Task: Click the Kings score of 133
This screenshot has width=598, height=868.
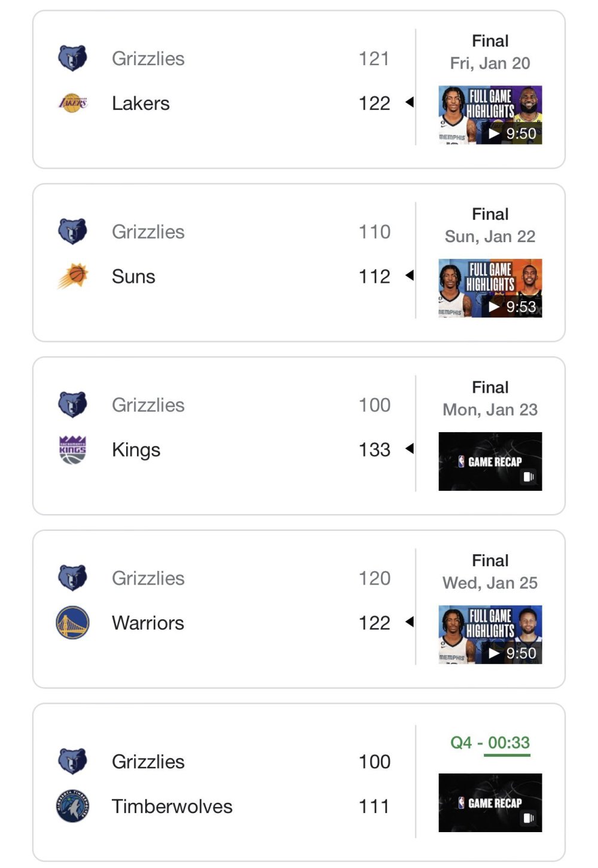Action: click(x=374, y=450)
